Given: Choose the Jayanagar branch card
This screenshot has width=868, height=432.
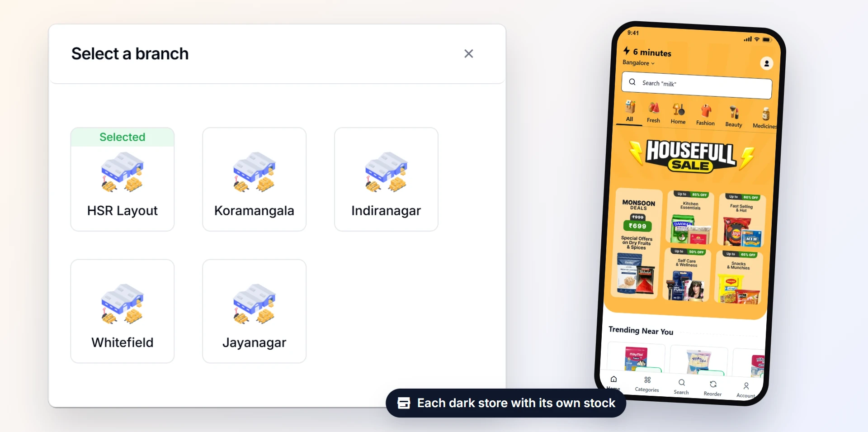Looking at the screenshot, I should point(255,311).
